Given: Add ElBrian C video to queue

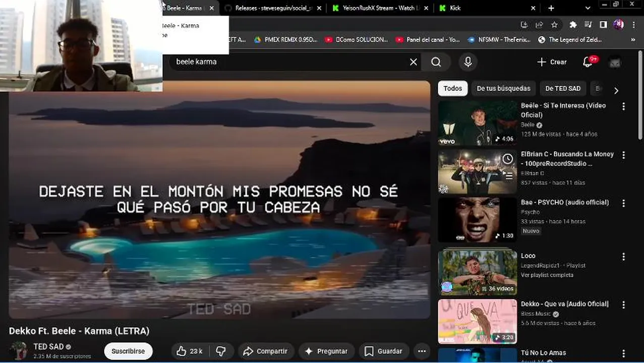Looking at the screenshot, I should (x=508, y=175).
